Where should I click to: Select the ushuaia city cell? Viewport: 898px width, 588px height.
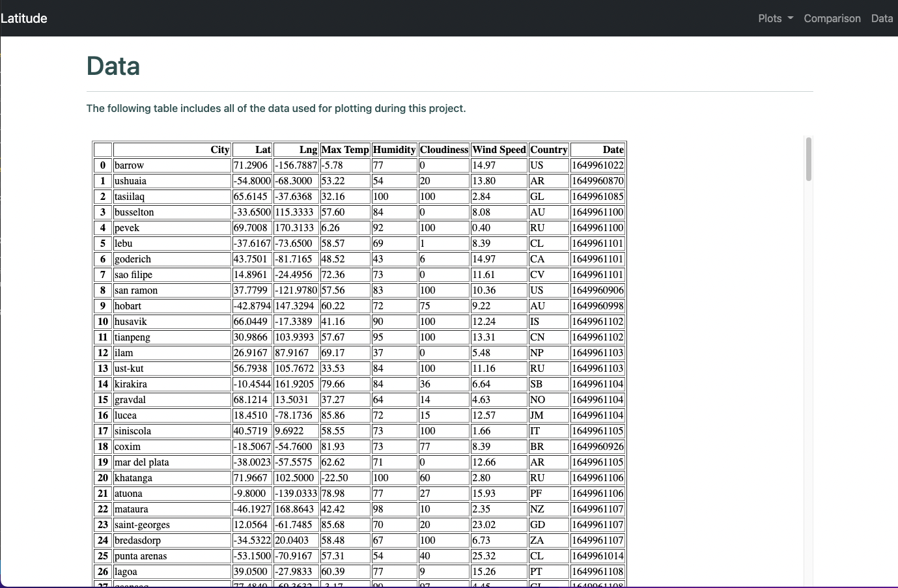(x=172, y=181)
